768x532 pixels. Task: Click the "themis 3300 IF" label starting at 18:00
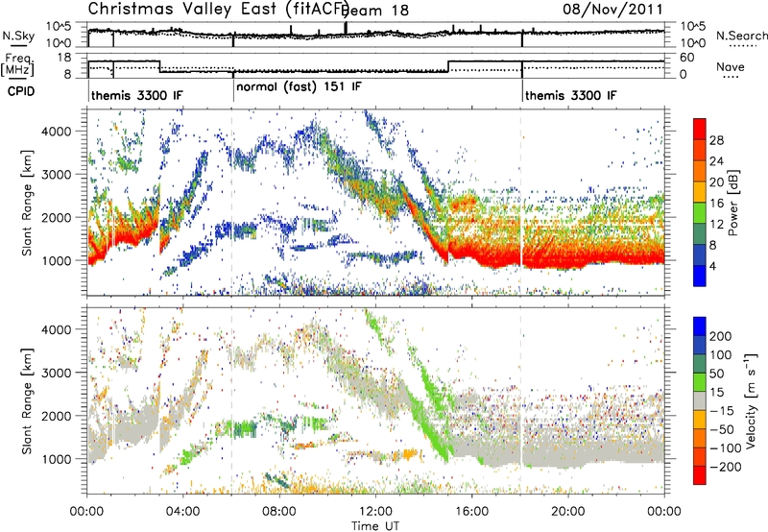point(570,95)
